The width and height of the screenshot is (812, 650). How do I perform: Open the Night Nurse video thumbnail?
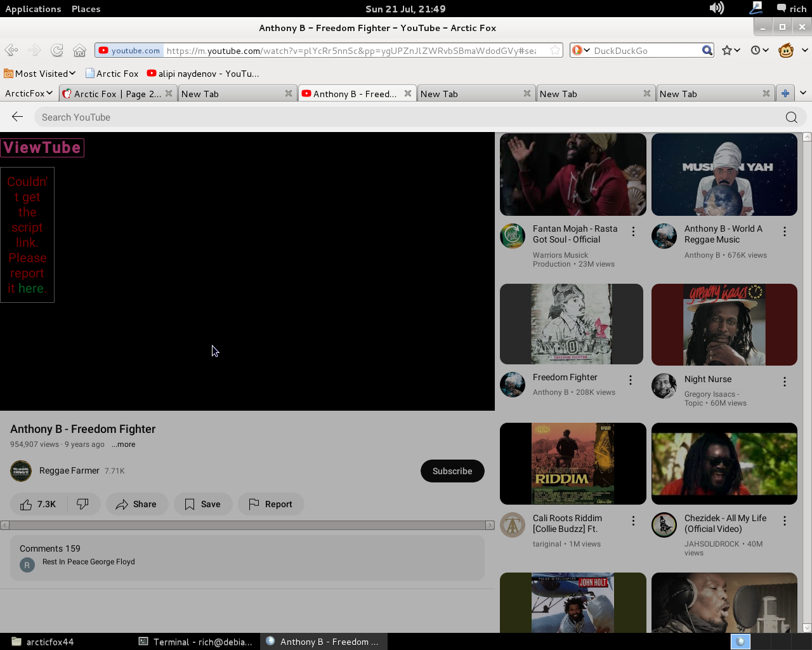point(724,324)
